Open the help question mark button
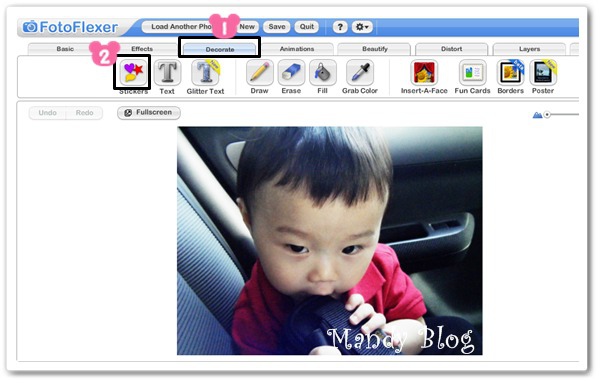 coord(340,27)
